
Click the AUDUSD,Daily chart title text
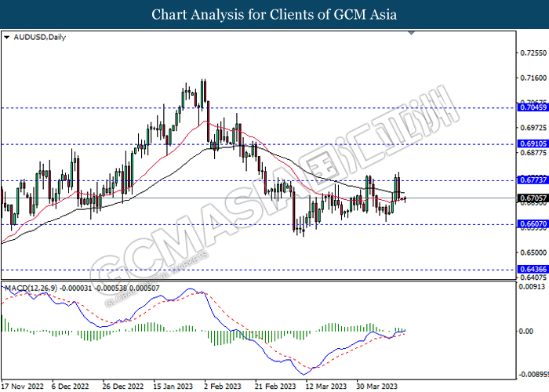click(39, 37)
